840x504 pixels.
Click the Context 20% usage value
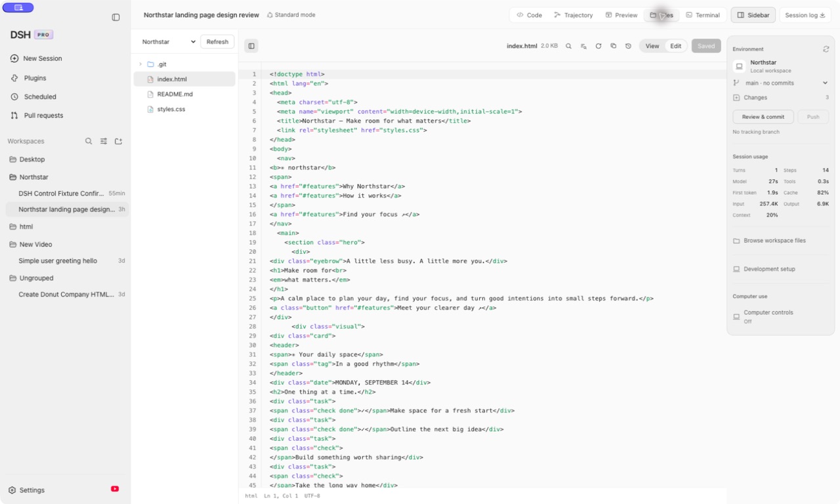pyautogui.click(x=772, y=215)
